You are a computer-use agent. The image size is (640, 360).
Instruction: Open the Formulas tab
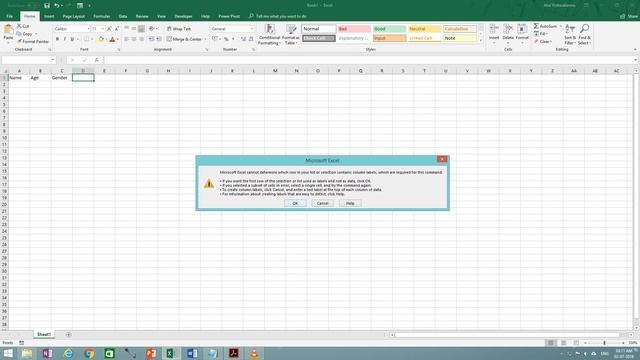(102, 16)
